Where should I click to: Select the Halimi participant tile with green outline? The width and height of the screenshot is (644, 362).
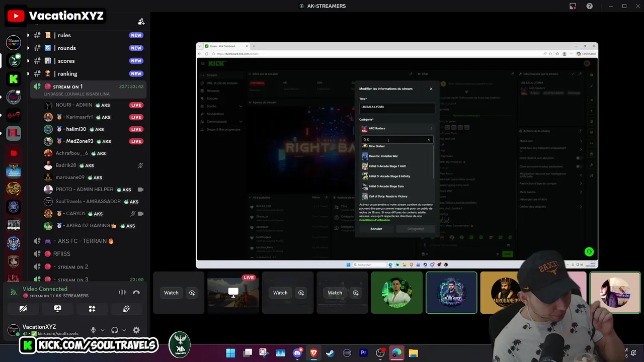[x=451, y=293]
